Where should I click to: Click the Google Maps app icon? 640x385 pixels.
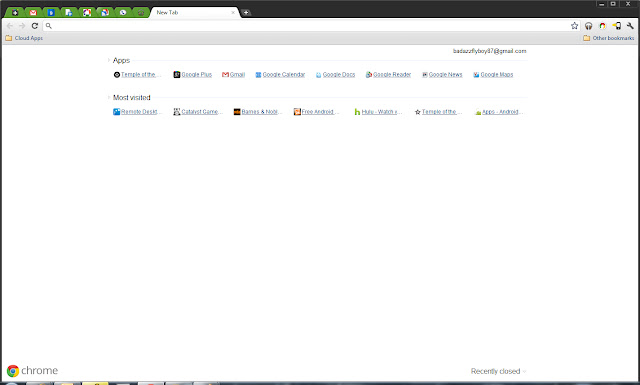coord(476,75)
